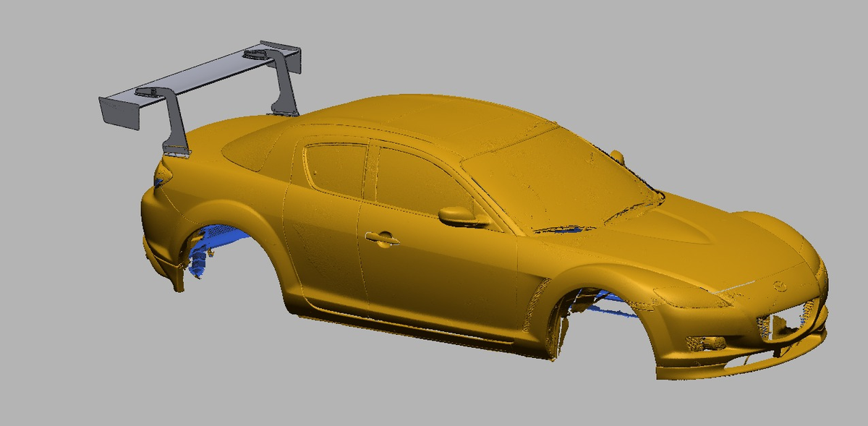Image resolution: width=868 pixels, height=426 pixels.
Task: Click the rear tail light area
Action: (163, 174)
